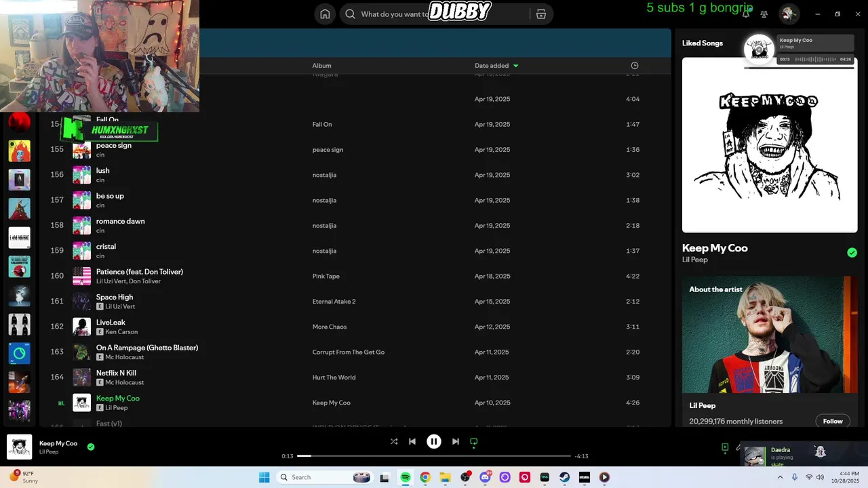868x488 pixels.
Task: Open large Keep My Coo cover art
Action: [770, 145]
